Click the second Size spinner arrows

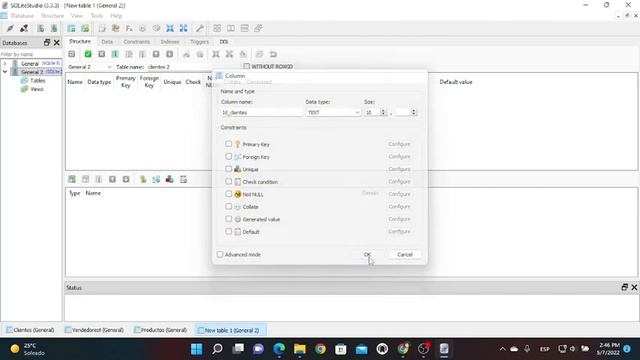coord(413,112)
